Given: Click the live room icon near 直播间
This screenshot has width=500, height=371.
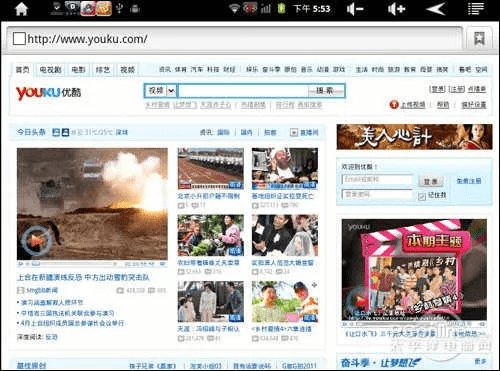Looking at the screenshot, I should pyautogui.click(x=294, y=132).
